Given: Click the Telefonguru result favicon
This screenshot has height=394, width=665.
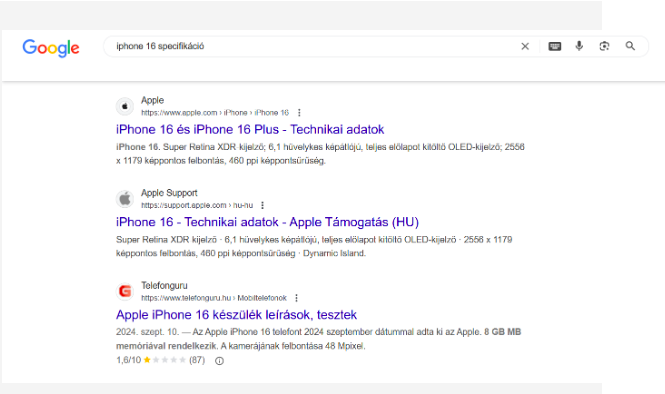Looking at the screenshot, I should (125, 291).
